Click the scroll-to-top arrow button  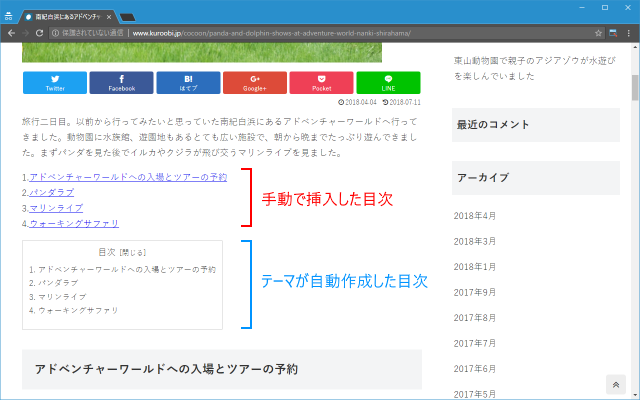pos(616,386)
